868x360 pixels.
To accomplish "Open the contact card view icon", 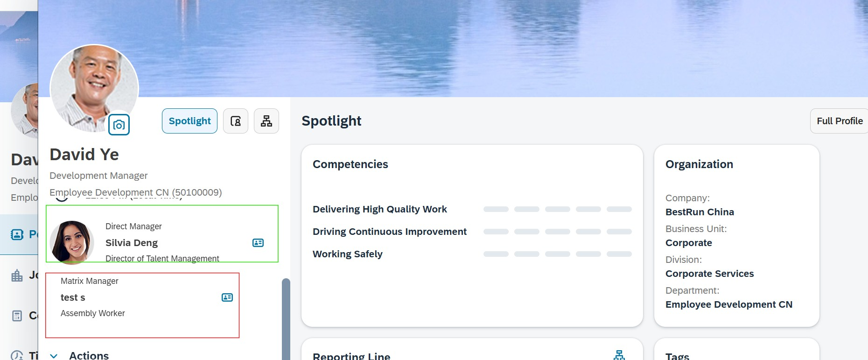I will [x=236, y=121].
